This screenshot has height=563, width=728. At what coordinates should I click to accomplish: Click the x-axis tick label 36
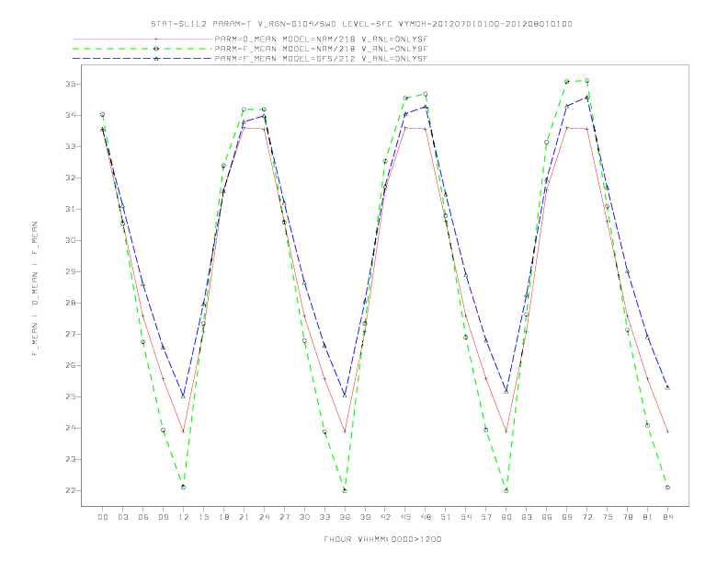pyautogui.click(x=345, y=517)
